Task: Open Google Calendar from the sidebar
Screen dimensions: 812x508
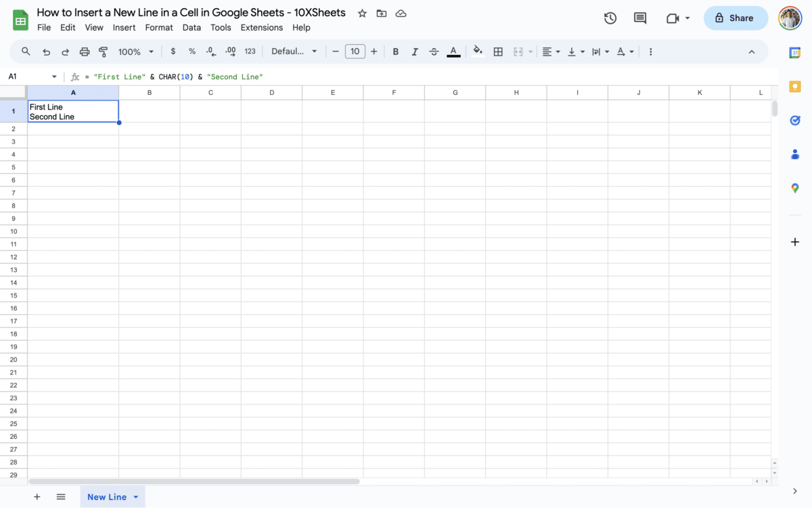Action: pyautogui.click(x=795, y=52)
